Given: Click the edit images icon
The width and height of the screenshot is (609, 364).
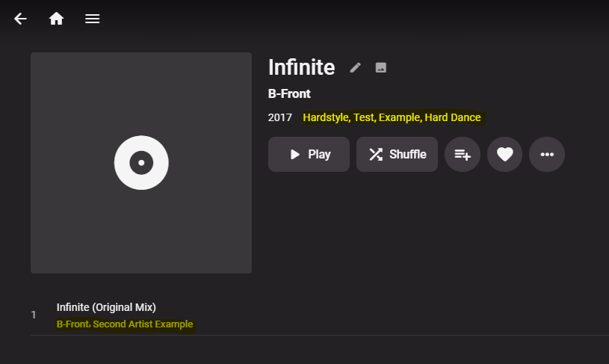Looking at the screenshot, I should click(381, 68).
